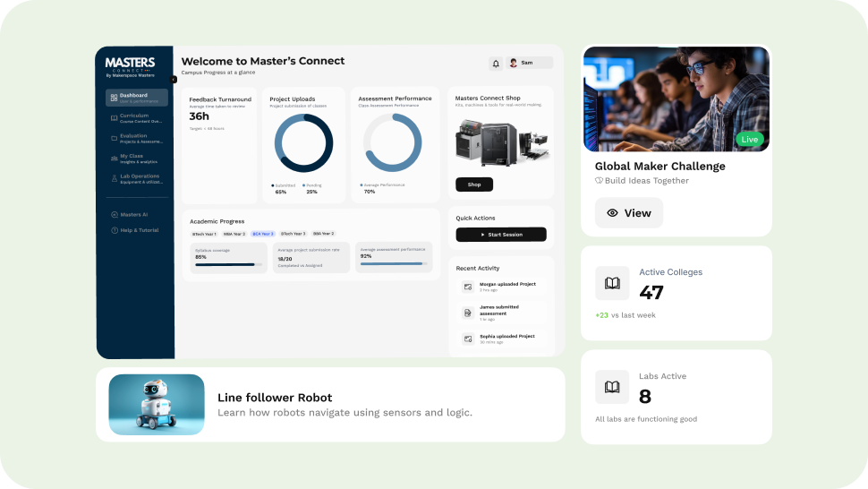Click the View button for Global Maker Challenge

tap(629, 212)
